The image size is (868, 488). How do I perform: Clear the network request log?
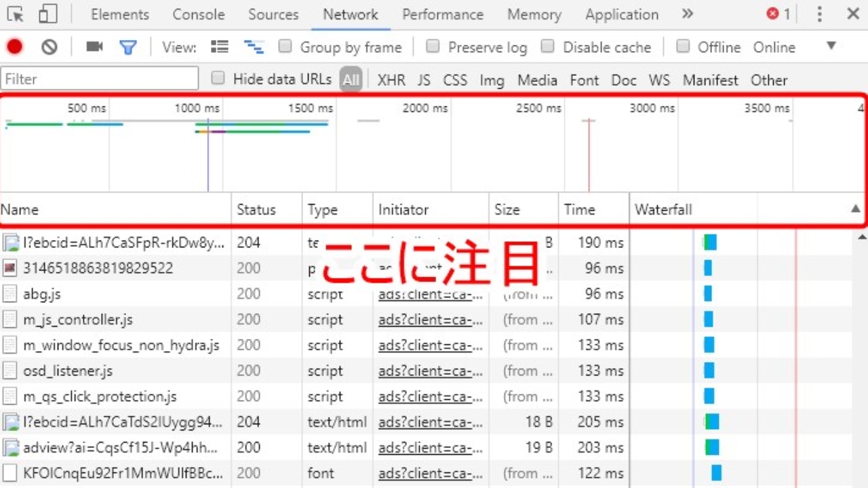click(x=48, y=47)
